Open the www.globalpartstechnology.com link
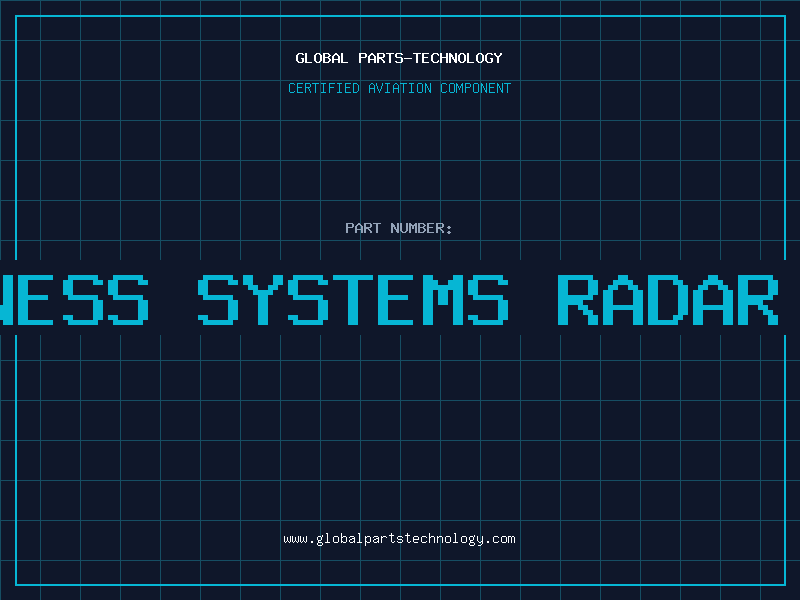This screenshot has width=800, height=600. click(399, 539)
